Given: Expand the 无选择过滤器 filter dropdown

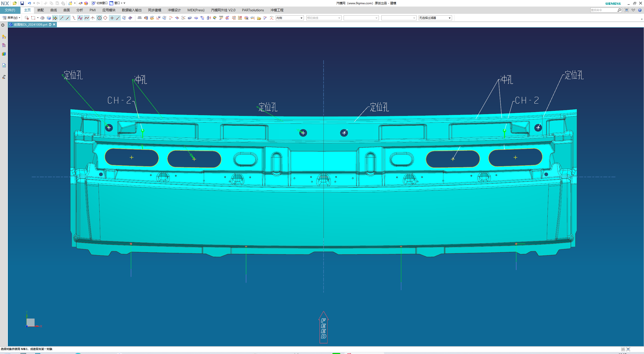Looking at the screenshot, I should 450,18.
